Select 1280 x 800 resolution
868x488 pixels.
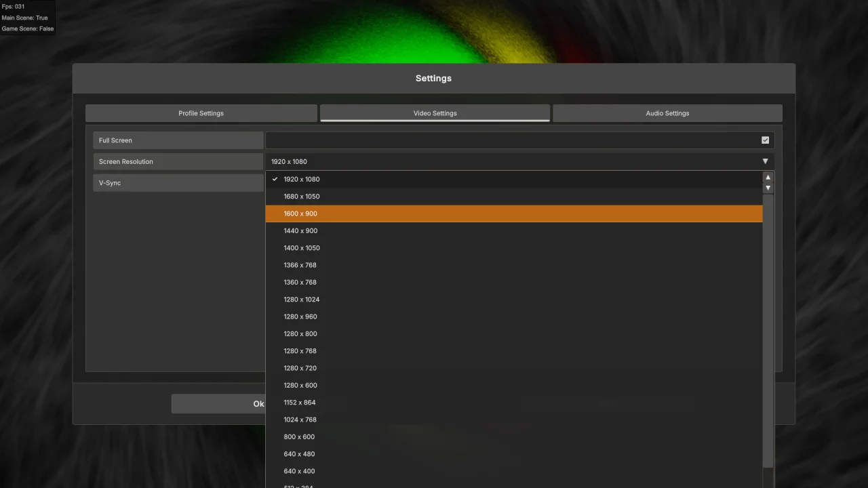[x=514, y=334]
